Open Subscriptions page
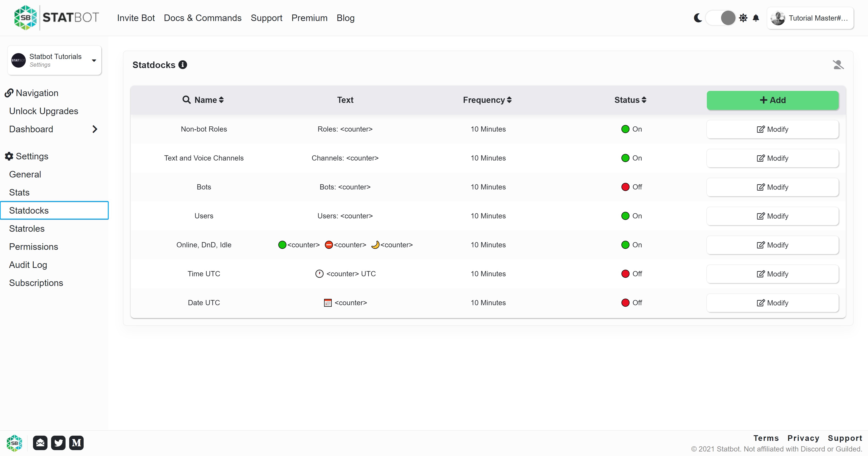Viewport: 868px width, 456px height. click(36, 283)
